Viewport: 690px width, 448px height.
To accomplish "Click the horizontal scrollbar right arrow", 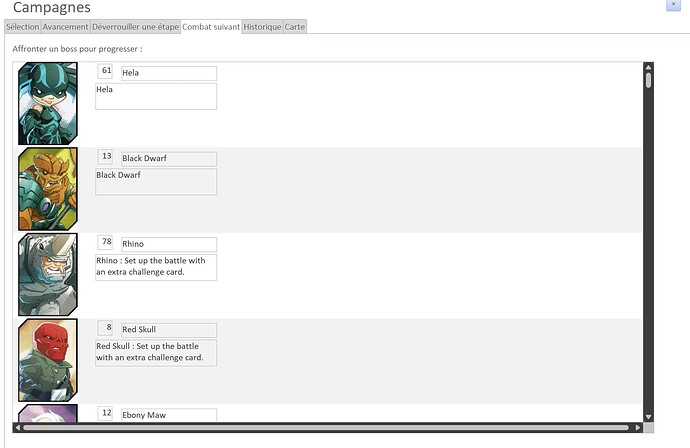I will point(638,428).
